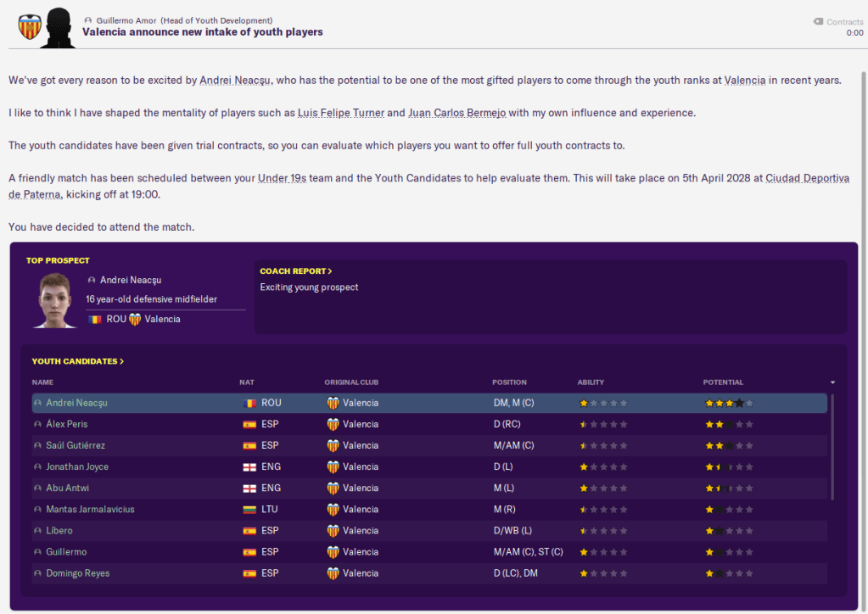Select the Abu Antwi candidate row

(x=424, y=488)
